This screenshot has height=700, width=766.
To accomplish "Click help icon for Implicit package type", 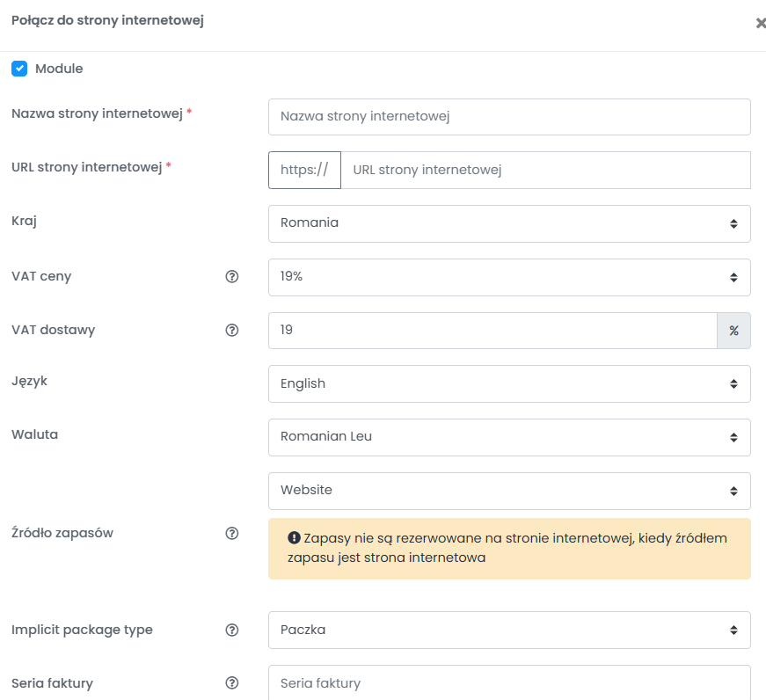I will tap(232, 631).
